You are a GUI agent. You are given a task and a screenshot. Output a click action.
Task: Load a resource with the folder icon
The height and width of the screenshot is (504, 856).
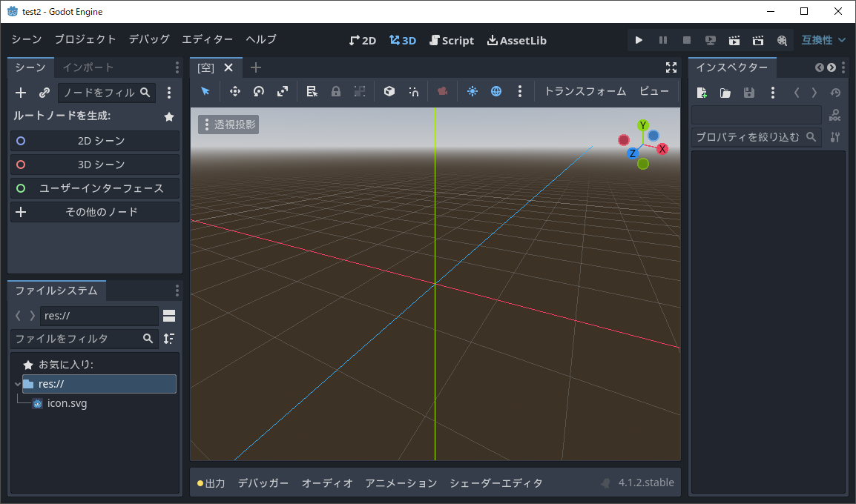click(x=725, y=93)
